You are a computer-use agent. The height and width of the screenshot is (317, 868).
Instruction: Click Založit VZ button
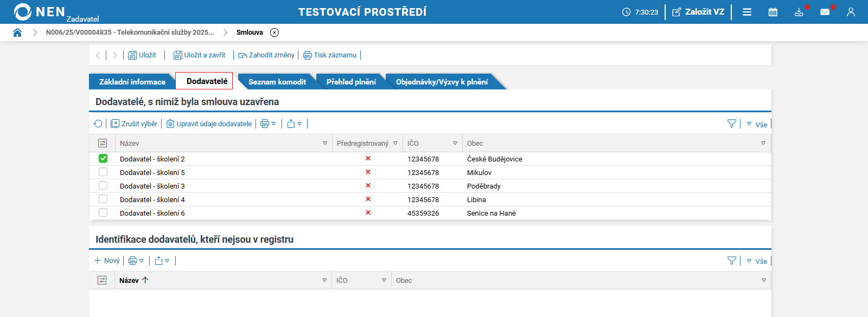[x=698, y=12]
